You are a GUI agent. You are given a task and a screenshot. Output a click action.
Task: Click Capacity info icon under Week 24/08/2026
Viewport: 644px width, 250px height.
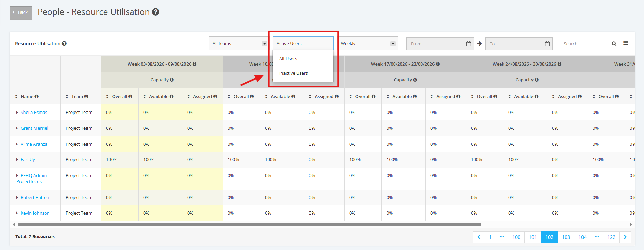537,80
